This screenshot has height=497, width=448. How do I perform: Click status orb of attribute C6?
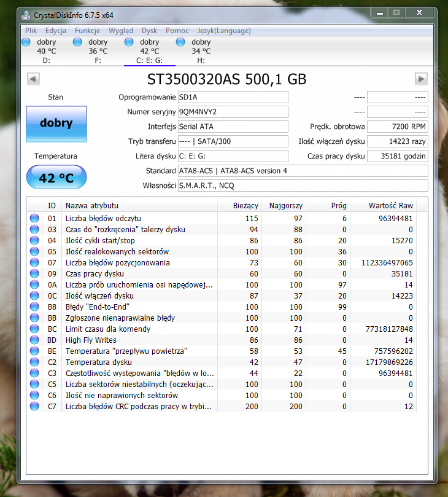34,395
